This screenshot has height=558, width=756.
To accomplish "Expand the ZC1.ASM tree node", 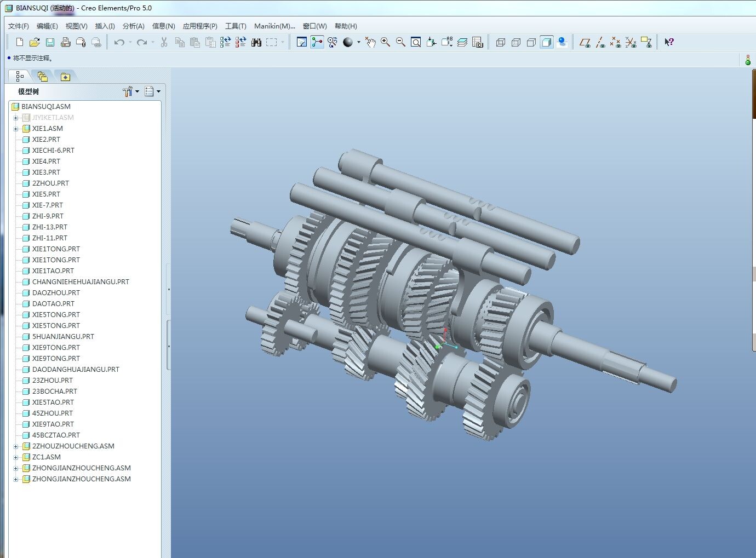I will coord(16,457).
